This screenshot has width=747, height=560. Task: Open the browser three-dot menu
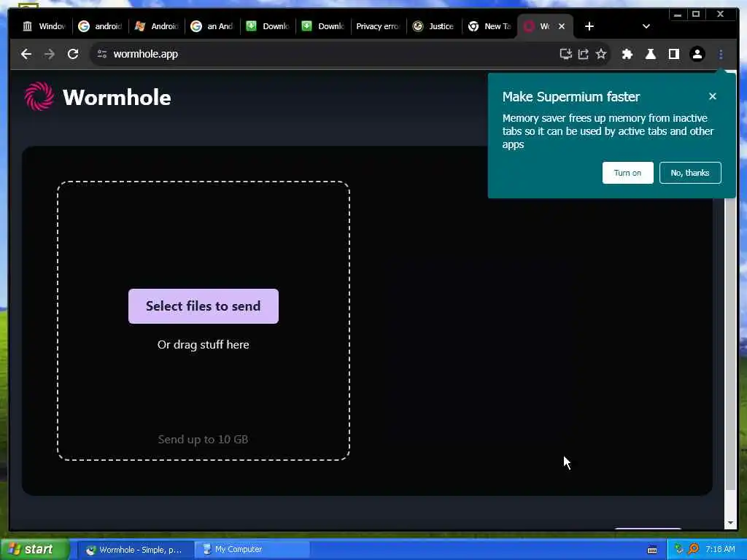tap(721, 54)
